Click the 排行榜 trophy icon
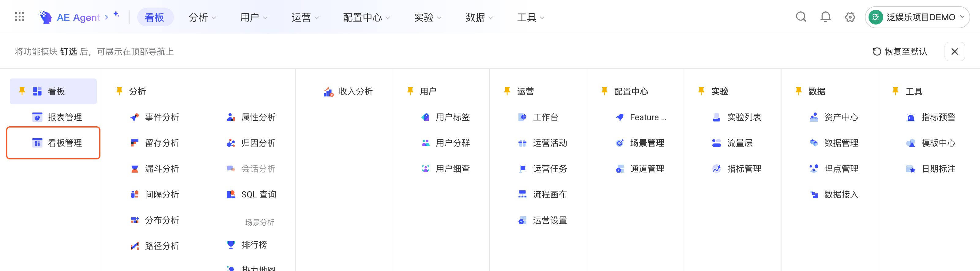Image resolution: width=980 pixels, height=271 pixels. coord(231,244)
